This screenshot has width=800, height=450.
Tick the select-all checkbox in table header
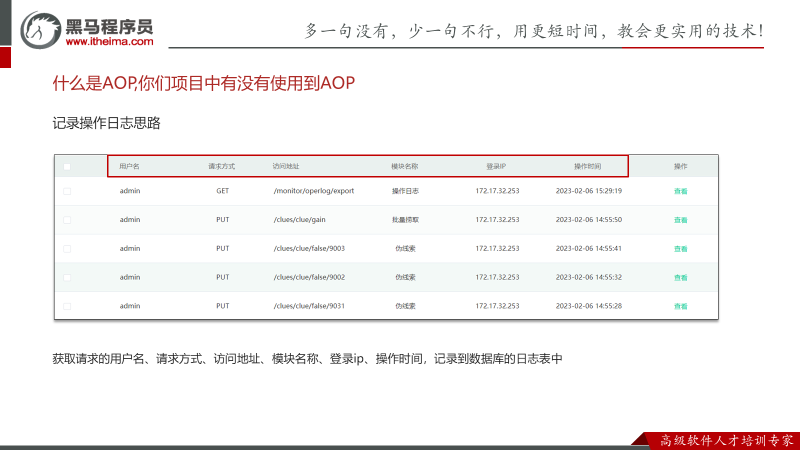[x=67, y=167]
